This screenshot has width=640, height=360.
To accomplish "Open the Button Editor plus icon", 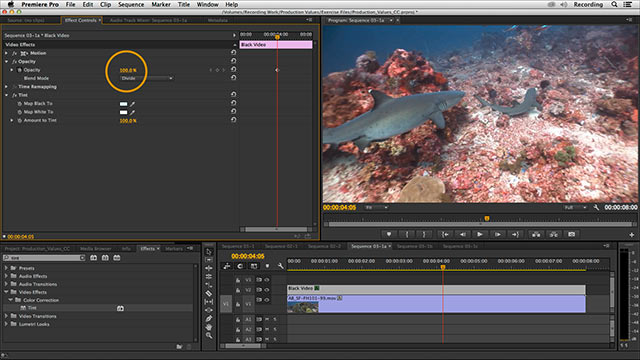I will (x=631, y=235).
